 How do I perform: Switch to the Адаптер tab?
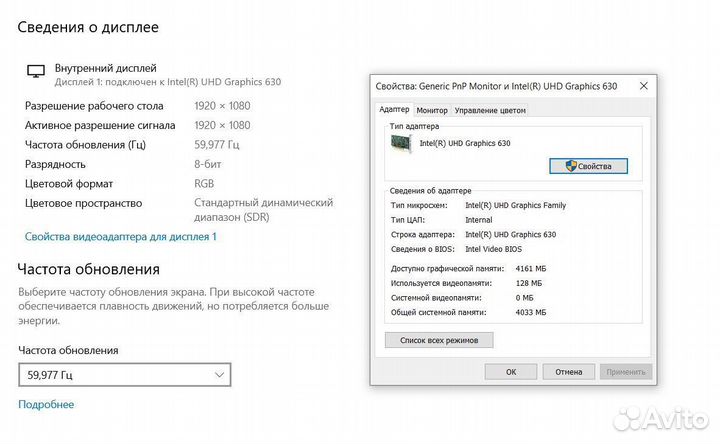click(x=394, y=109)
